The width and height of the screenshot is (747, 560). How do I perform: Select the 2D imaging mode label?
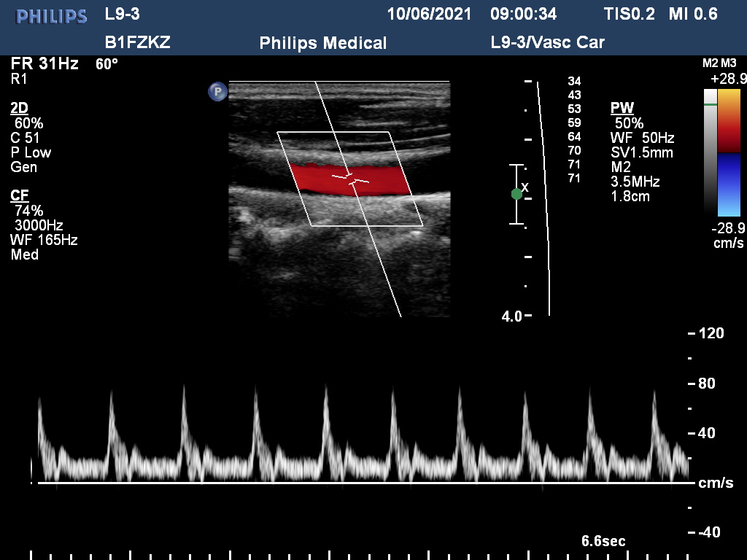pyautogui.click(x=20, y=109)
